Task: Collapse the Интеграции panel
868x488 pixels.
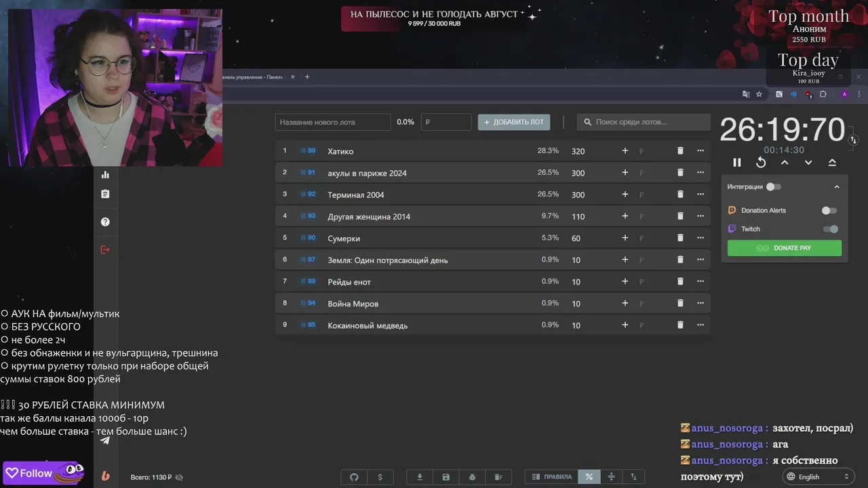Action: (x=836, y=187)
